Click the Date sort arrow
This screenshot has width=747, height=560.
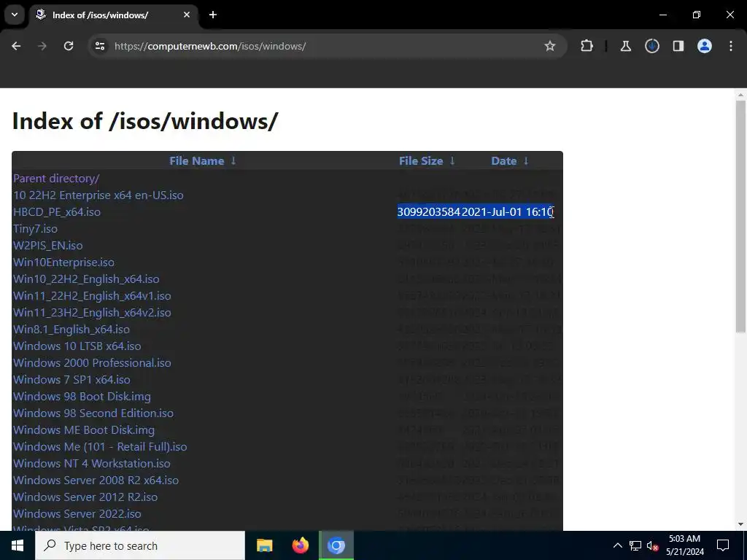click(526, 161)
